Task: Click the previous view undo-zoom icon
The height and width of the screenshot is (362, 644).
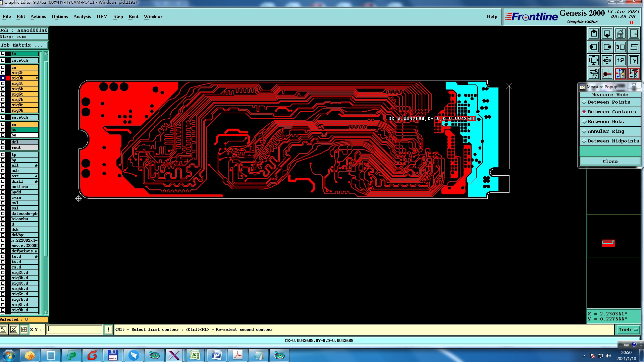Action: tap(620, 47)
